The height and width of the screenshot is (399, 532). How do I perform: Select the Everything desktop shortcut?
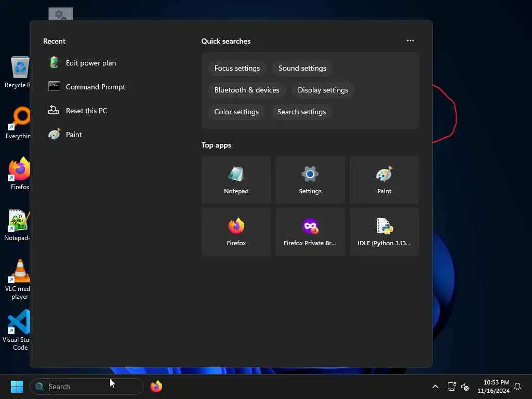click(18, 123)
